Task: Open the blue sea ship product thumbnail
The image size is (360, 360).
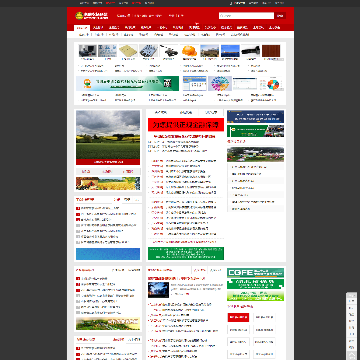Action: (230, 51)
